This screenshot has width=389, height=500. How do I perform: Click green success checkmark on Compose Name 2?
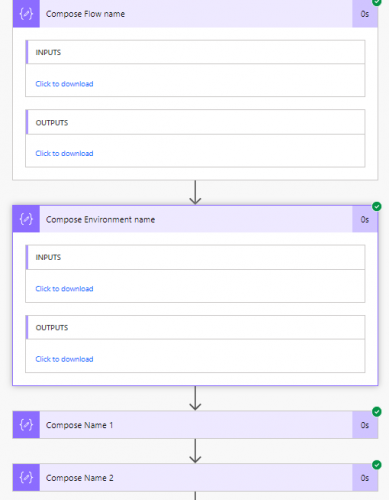377,465
